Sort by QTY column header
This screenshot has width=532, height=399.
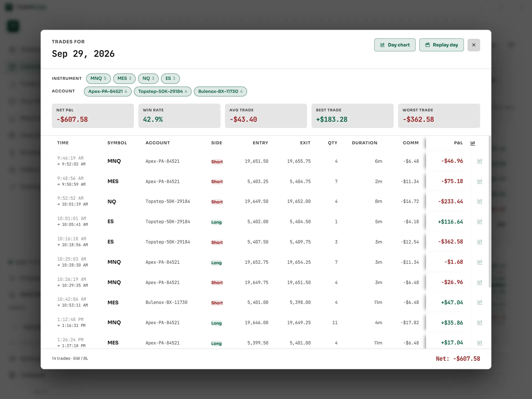coord(332,143)
